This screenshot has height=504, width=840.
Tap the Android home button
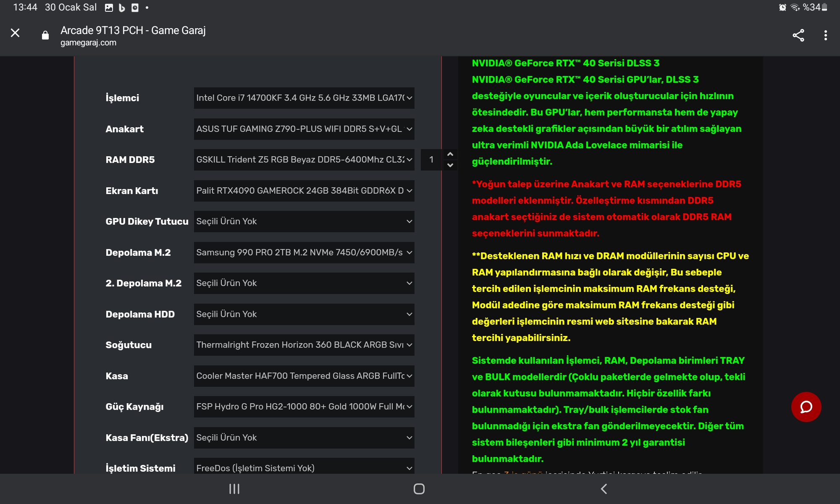tap(419, 488)
